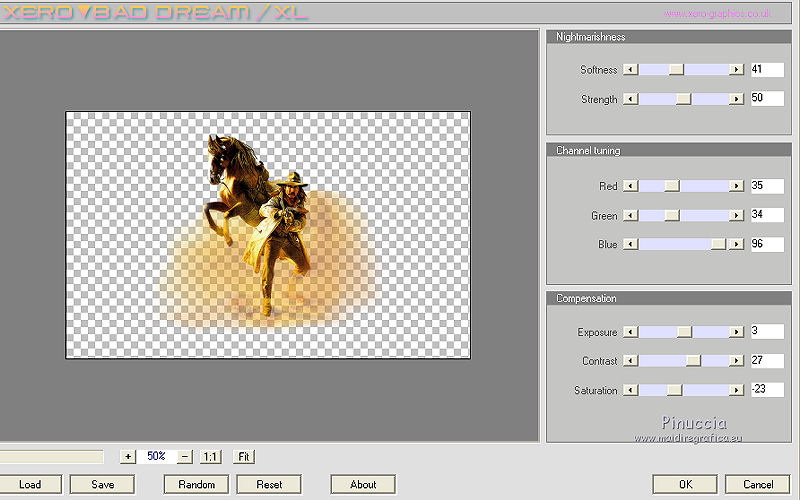This screenshot has width=800, height=500.
Task: Open the About dialog
Action: pyautogui.click(x=363, y=485)
